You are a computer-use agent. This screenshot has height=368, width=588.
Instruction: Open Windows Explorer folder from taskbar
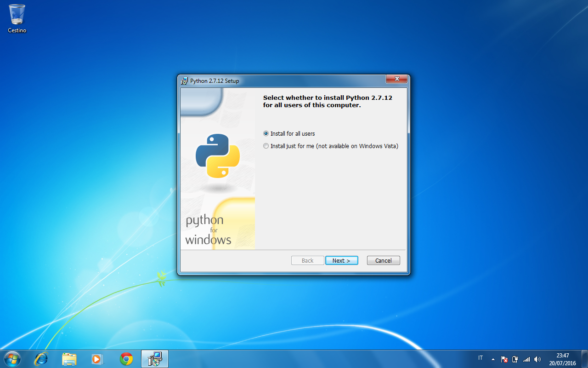point(69,359)
